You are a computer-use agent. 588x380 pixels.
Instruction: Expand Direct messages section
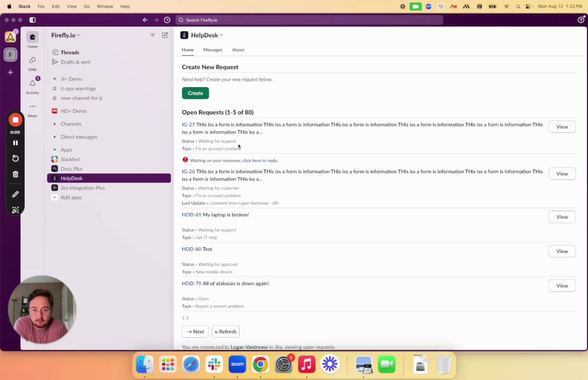point(54,137)
